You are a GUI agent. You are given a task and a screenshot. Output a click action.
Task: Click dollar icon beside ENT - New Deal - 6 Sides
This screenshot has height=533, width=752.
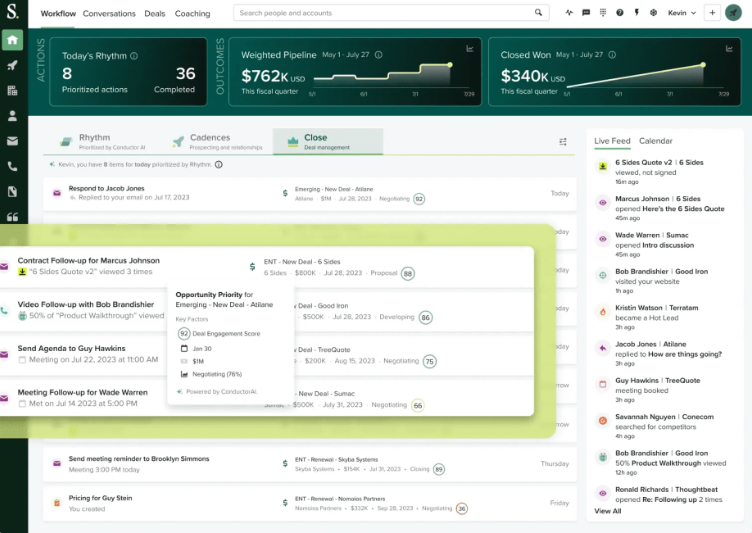click(x=252, y=267)
